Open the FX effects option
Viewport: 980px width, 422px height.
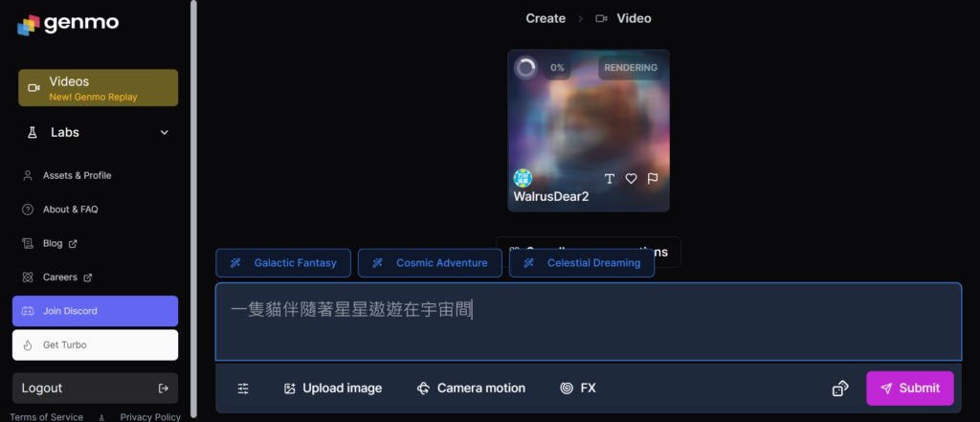[x=578, y=389]
